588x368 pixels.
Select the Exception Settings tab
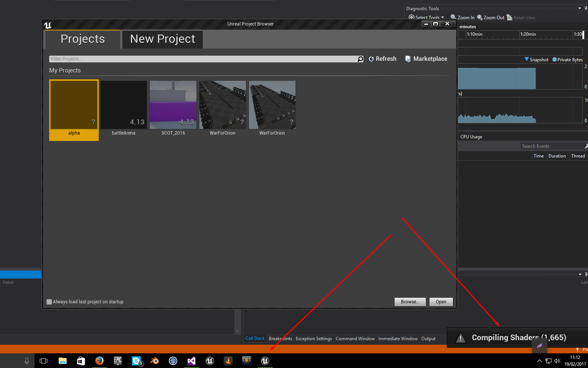click(314, 339)
